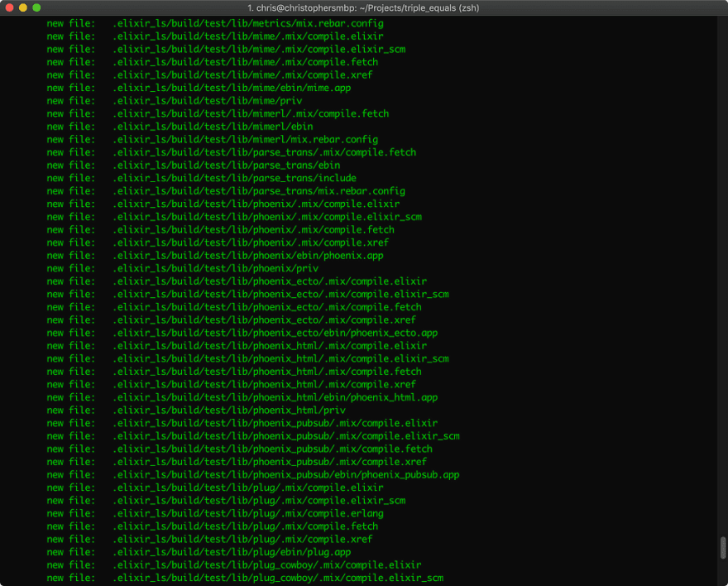Click the plug_cowboy/.mix/compile.elixir_scm line
The height and width of the screenshot is (586, 728).
coord(245,579)
